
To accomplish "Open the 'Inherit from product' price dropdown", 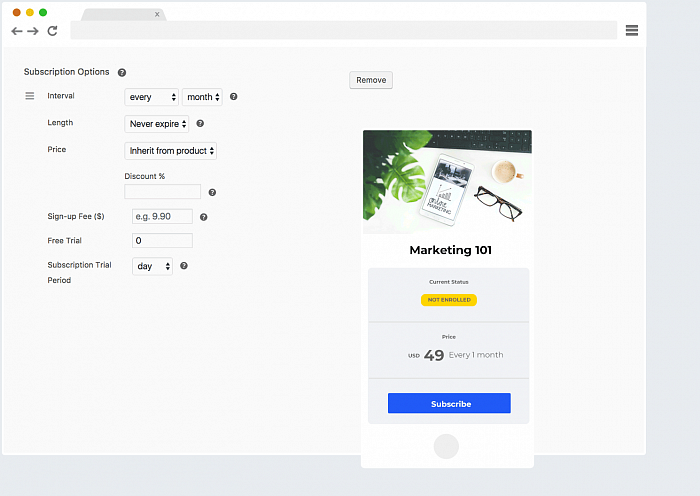I will click(x=171, y=151).
